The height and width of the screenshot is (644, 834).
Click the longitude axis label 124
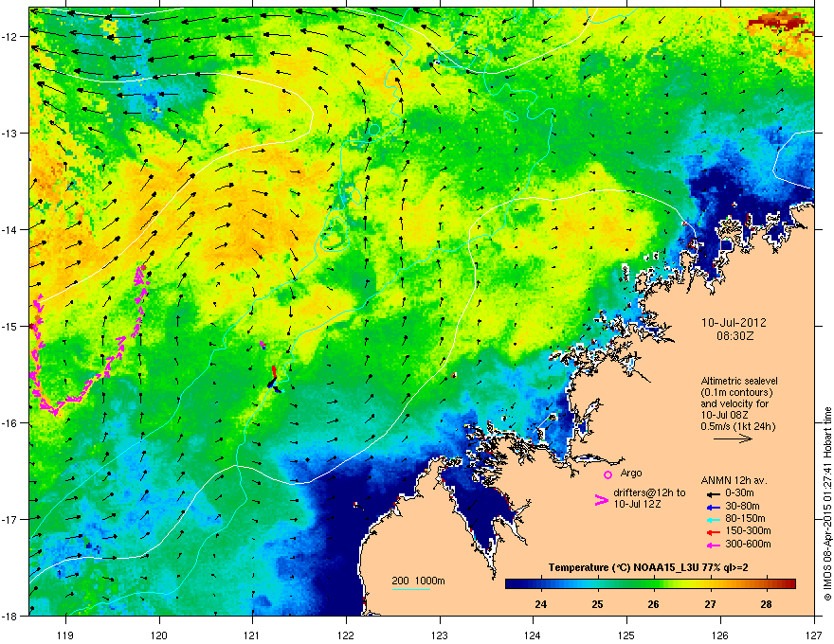tap(534, 635)
